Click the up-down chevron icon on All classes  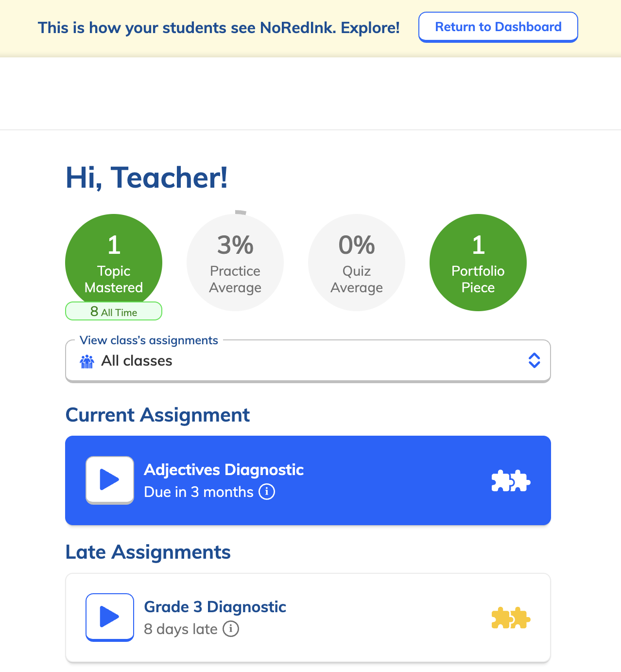tap(534, 360)
